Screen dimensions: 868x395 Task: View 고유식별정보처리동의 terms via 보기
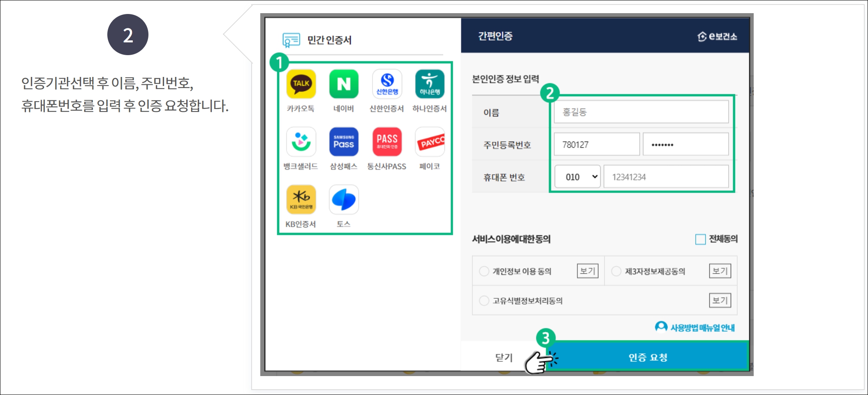coord(720,300)
